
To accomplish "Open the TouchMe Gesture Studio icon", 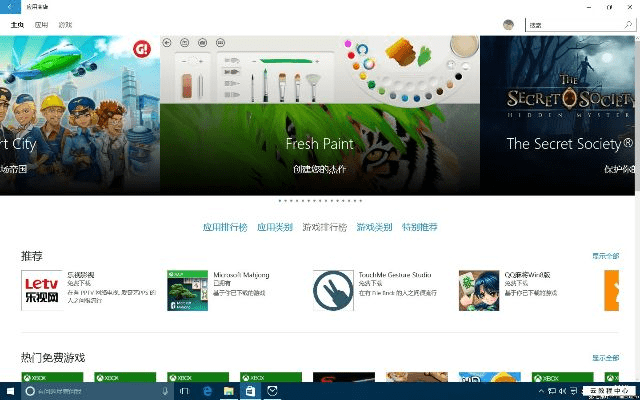I will coord(333,290).
